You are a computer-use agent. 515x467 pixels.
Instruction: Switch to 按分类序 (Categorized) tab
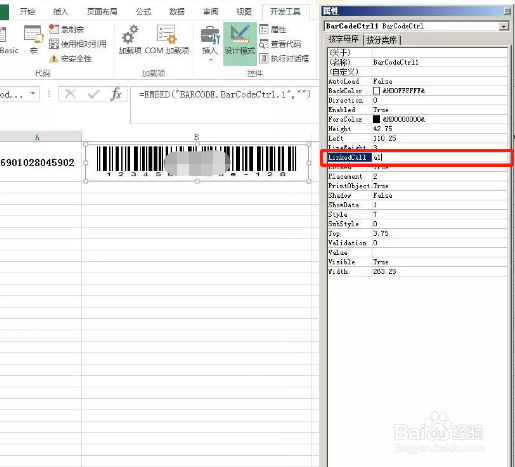coord(382,40)
